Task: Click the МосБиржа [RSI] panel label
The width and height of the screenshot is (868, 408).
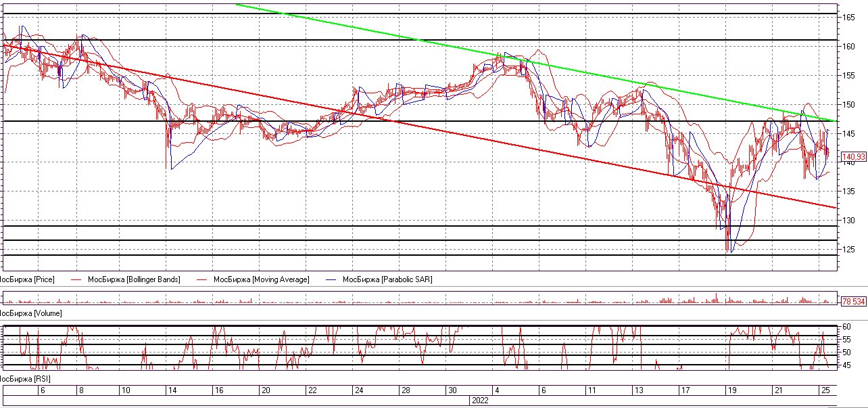Action: point(25,379)
